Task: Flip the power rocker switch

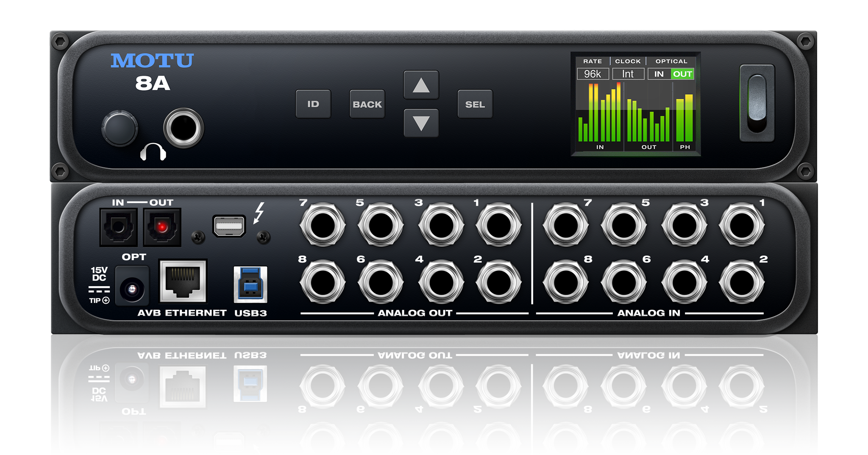Action: coord(757,103)
